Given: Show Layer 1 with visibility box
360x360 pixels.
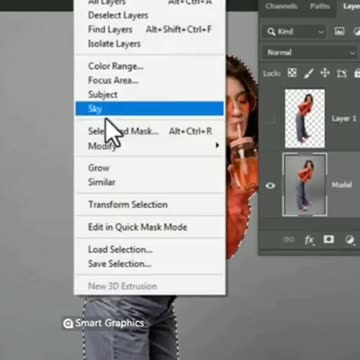Looking at the screenshot, I should coord(270,118).
